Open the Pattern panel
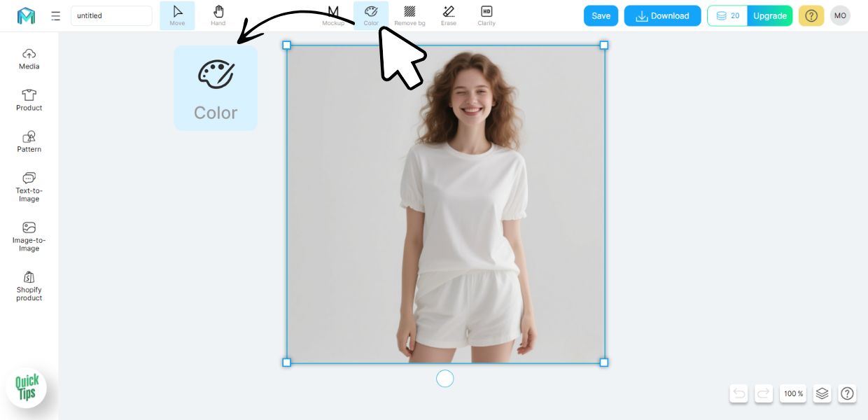The width and height of the screenshot is (868, 420). tap(29, 141)
